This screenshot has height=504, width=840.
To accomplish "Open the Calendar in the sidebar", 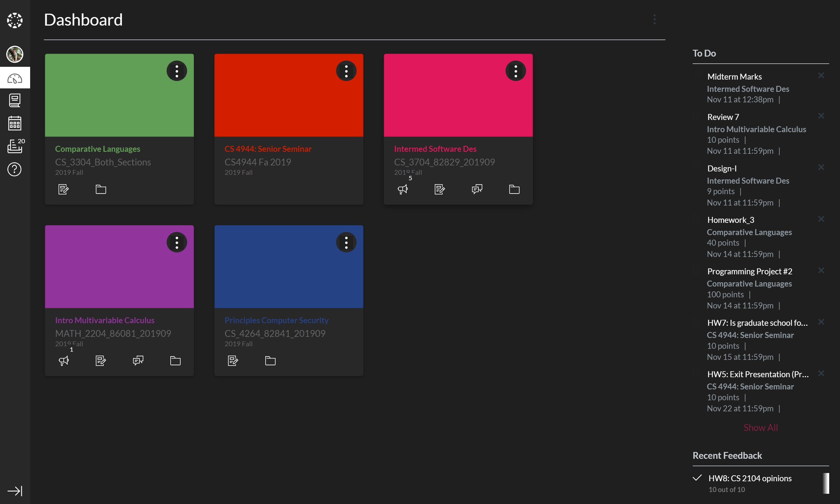I will click(15, 123).
